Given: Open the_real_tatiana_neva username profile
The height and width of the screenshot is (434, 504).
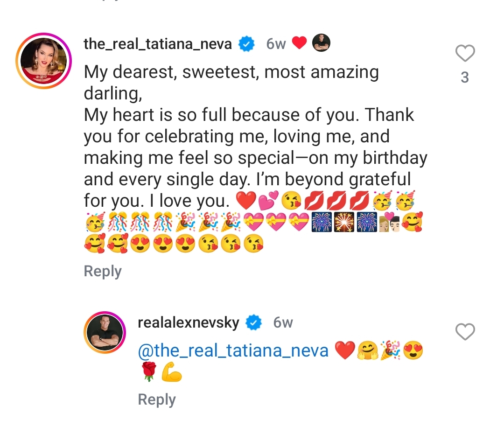Looking at the screenshot, I should point(158,44).
